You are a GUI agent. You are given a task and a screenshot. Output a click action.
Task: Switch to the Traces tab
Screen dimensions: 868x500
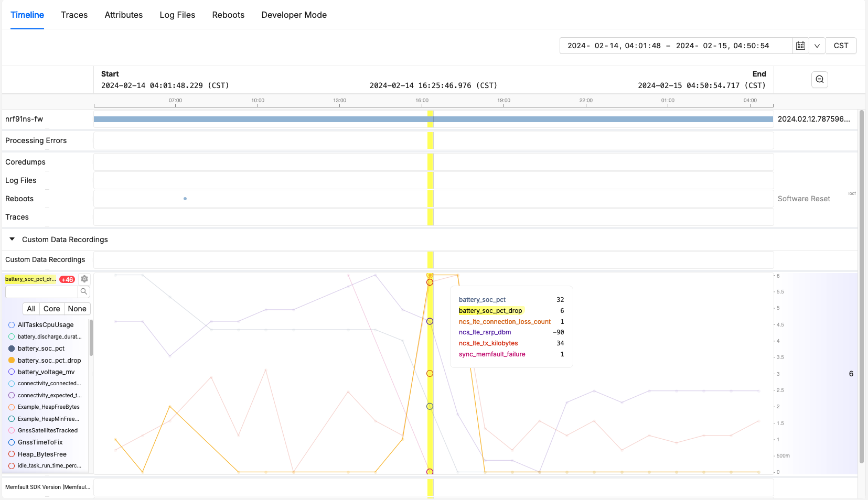click(74, 15)
